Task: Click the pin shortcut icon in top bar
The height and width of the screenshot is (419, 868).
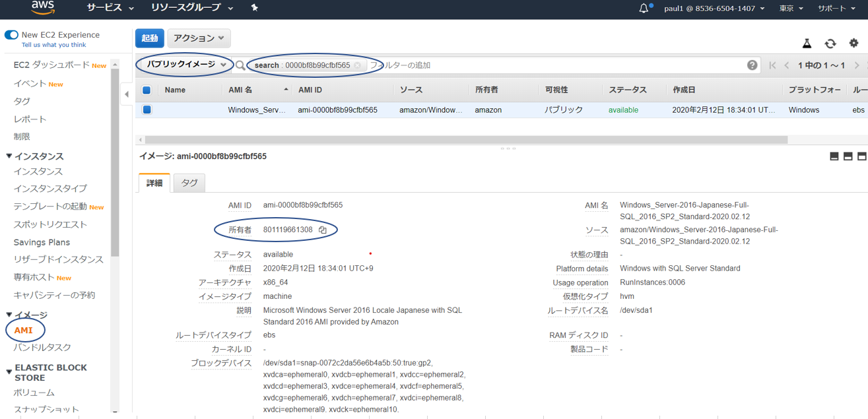Action: [255, 8]
